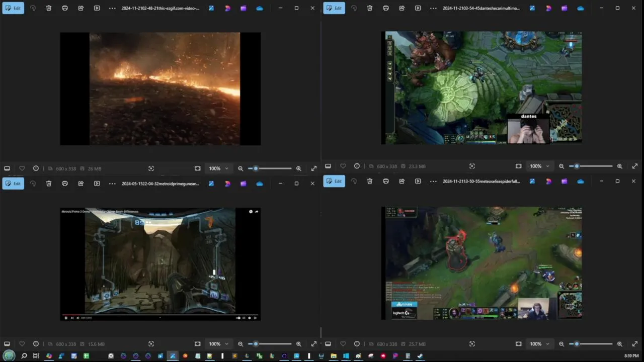Screen dimensions: 644x362
Task: Open OneDrive cloud icon in metroidprime window
Action: (260, 184)
